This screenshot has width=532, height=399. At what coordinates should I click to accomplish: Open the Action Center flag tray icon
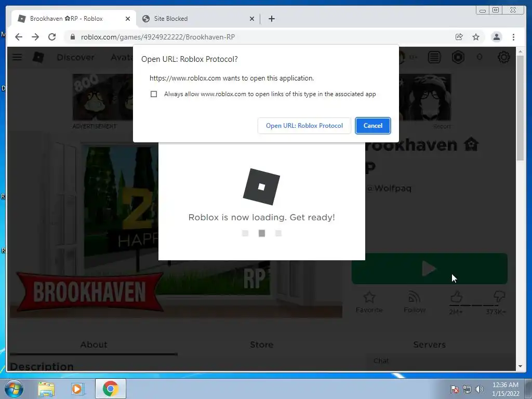tap(454, 389)
